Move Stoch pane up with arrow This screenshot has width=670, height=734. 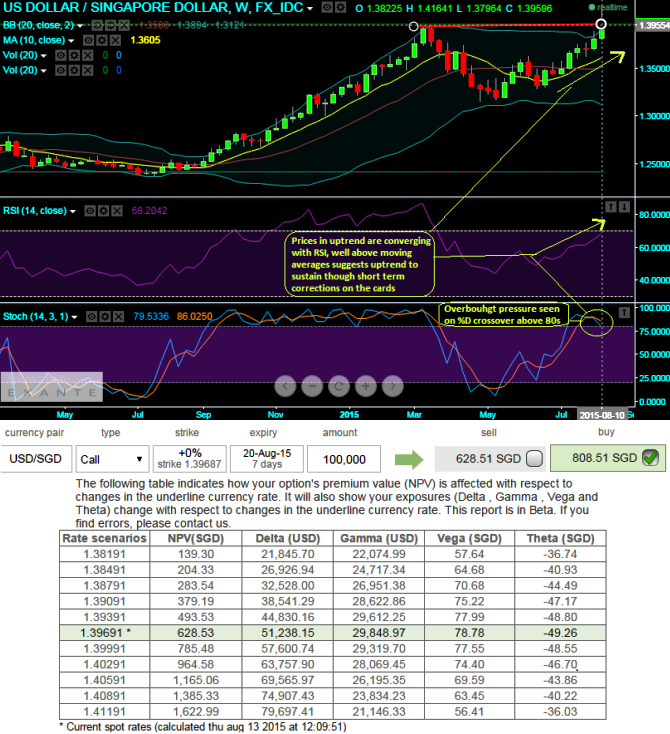(x=624, y=312)
